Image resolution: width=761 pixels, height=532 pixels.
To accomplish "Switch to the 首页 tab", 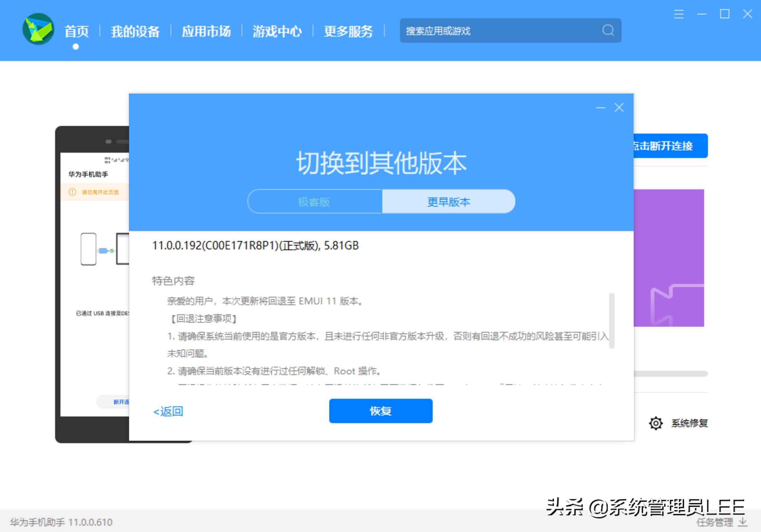I will pyautogui.click(x=76, y=32).
